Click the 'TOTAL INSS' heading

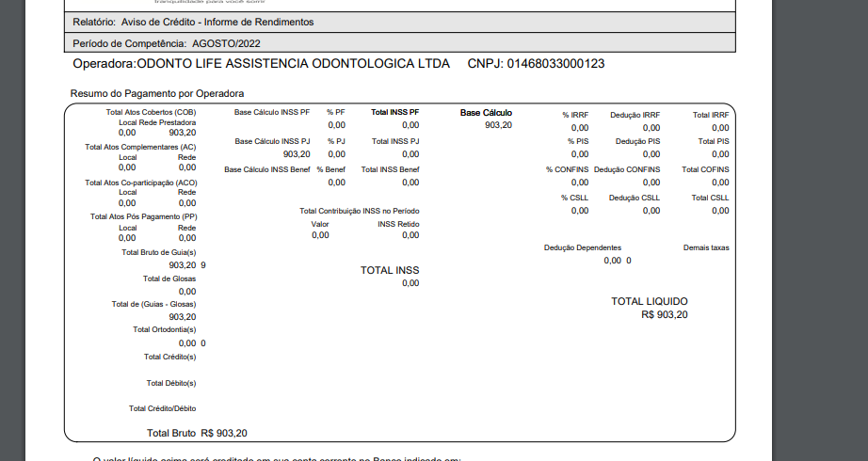[x=390, y=271]
